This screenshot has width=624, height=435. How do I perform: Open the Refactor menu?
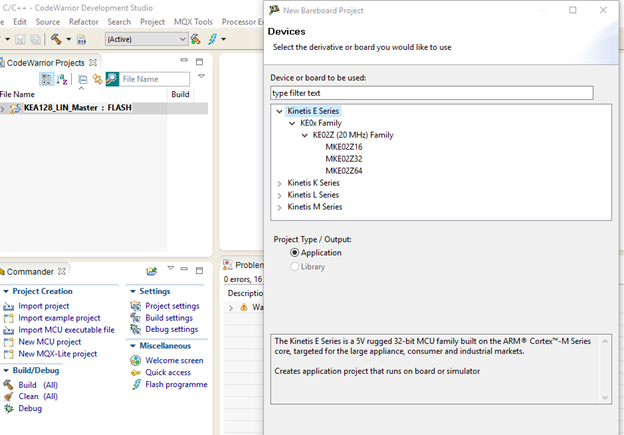(84, 22)
